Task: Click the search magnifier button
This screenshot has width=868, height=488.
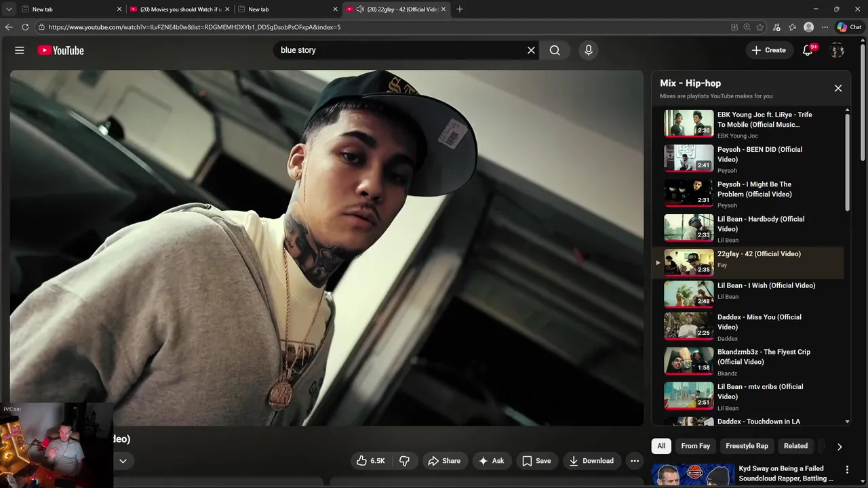Action: pos(555,50)
